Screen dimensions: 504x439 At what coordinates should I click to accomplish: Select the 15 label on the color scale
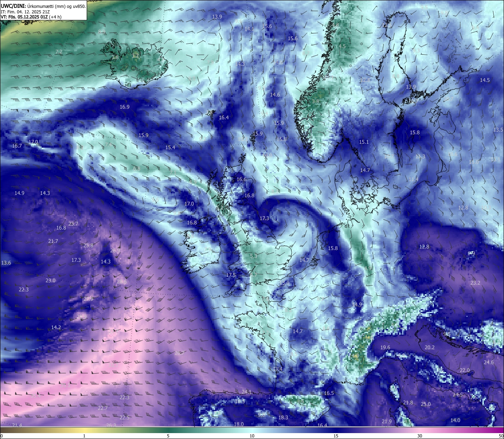coord(336,436)
